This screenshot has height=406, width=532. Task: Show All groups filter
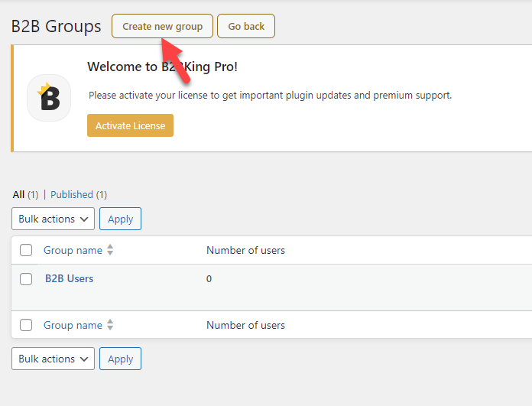coord(18,194)
